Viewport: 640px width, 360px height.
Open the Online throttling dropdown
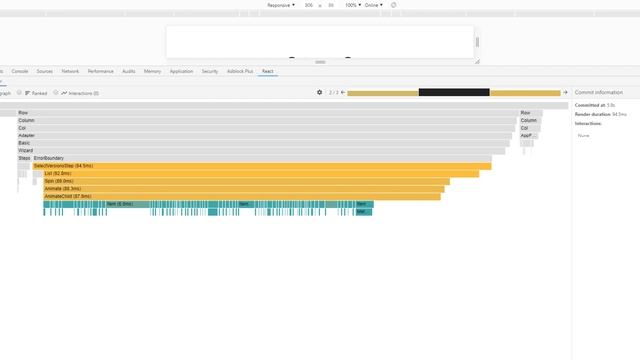pos(373,5)
